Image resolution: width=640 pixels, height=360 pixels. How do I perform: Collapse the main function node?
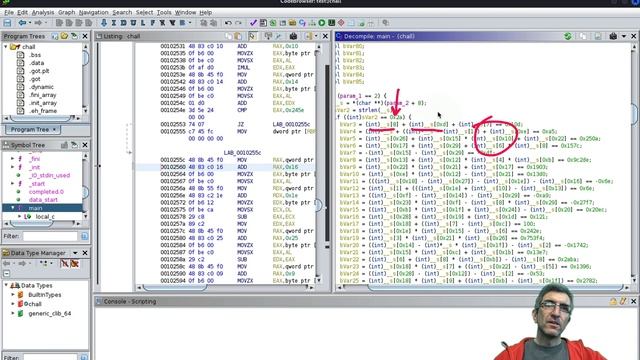(x=12, y=208)
